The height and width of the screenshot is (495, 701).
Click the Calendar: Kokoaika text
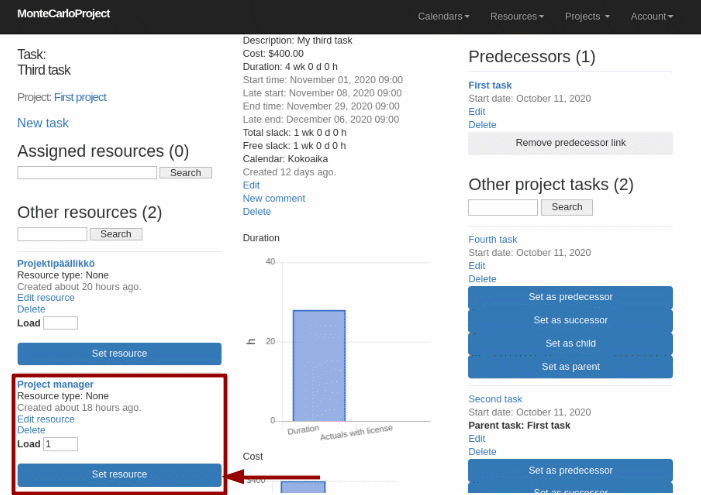click(x=285, y=159)
